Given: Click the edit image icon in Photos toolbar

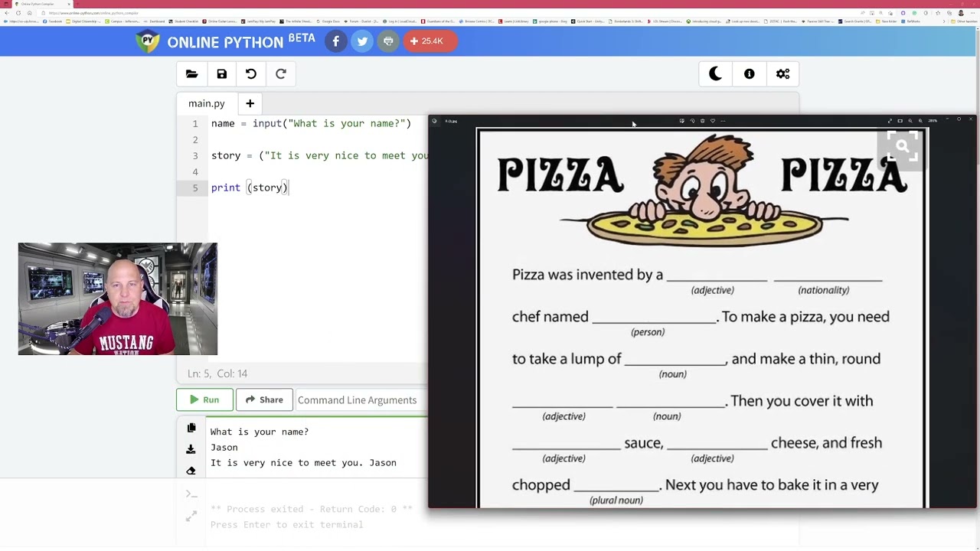Looking at the screenshot, I should point(682,121).
